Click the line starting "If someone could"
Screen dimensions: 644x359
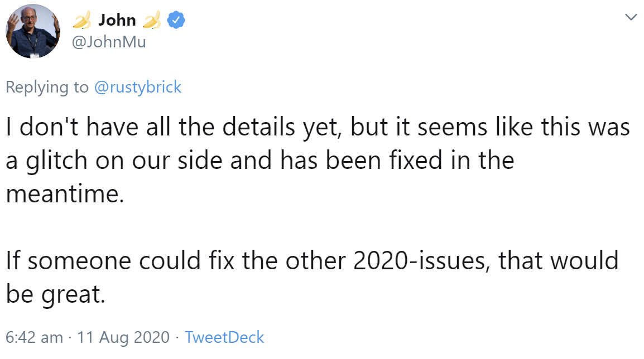point(313,260)
